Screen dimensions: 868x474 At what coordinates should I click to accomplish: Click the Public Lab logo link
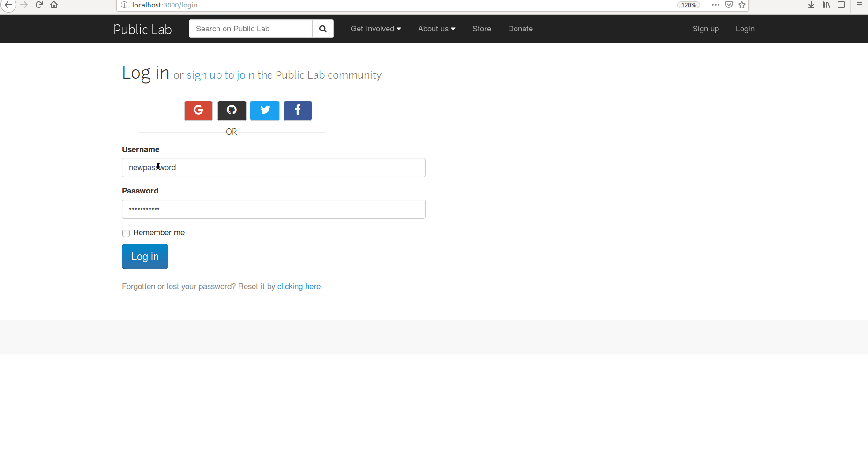tap(142, 29)
